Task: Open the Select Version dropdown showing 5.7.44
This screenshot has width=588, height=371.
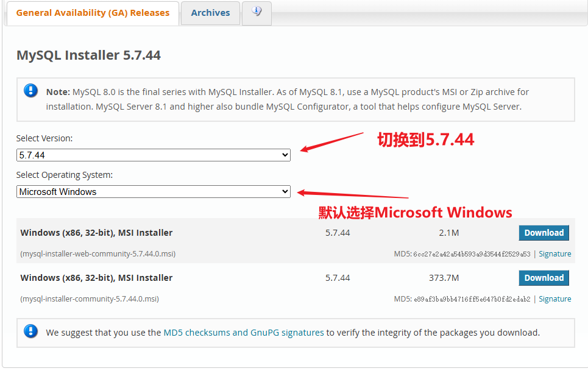Action: [x=154, y=155]
